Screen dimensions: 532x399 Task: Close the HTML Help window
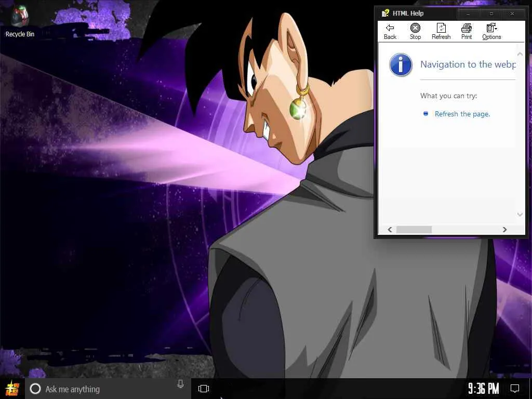click(x=512, y=14)
